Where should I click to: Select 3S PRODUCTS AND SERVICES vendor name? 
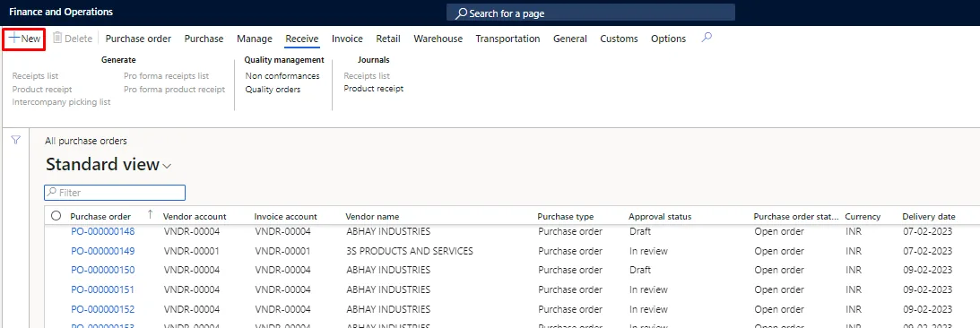(410, 251)
